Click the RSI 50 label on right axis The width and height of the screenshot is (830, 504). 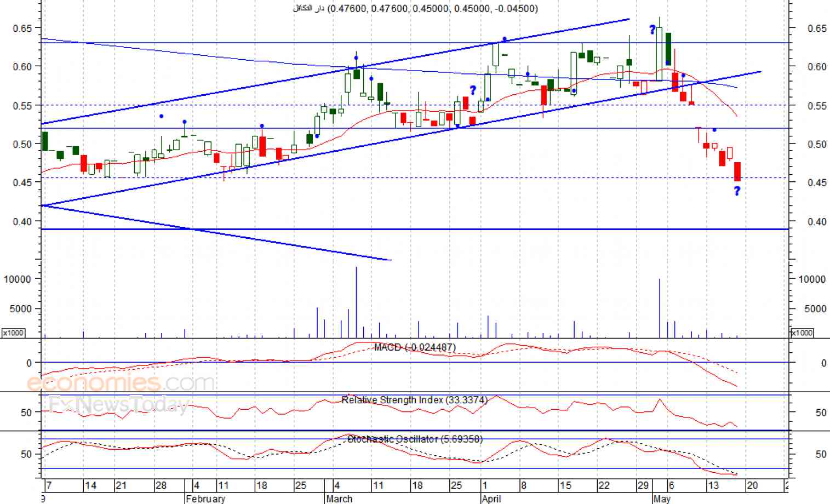click(821, 413)
